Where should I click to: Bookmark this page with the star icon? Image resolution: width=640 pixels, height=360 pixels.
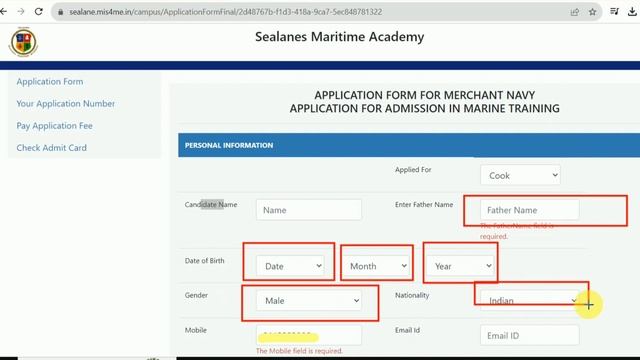click(x=593, y=12)
